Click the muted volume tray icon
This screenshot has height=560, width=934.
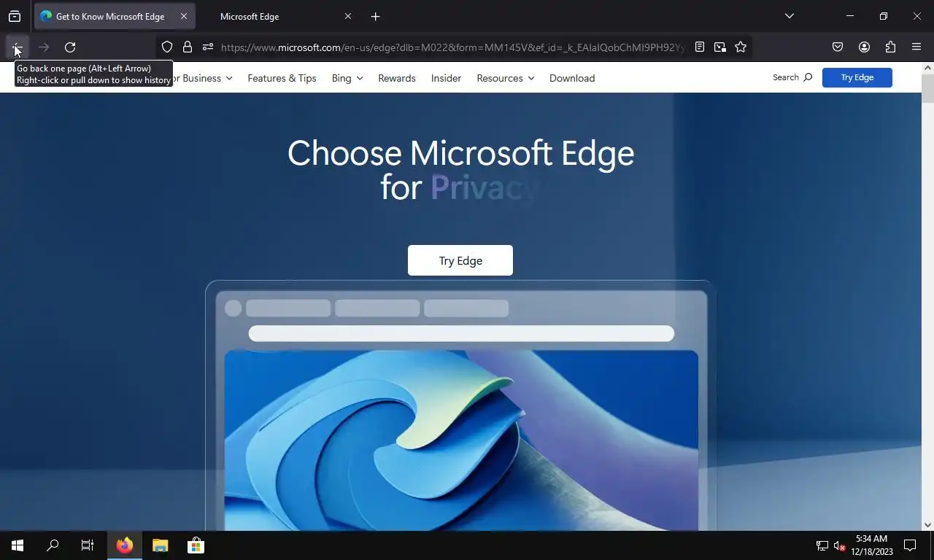pos(840,545)
